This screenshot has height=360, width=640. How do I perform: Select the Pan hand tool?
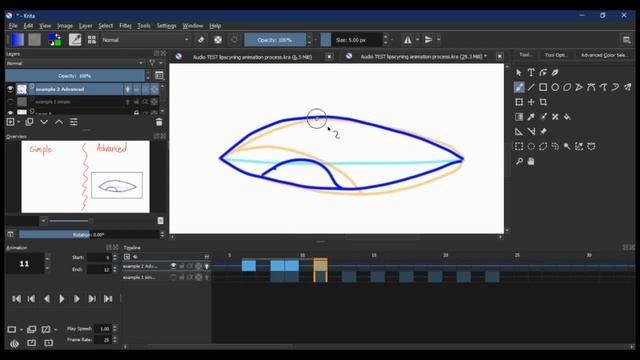(x=531, y=161)
